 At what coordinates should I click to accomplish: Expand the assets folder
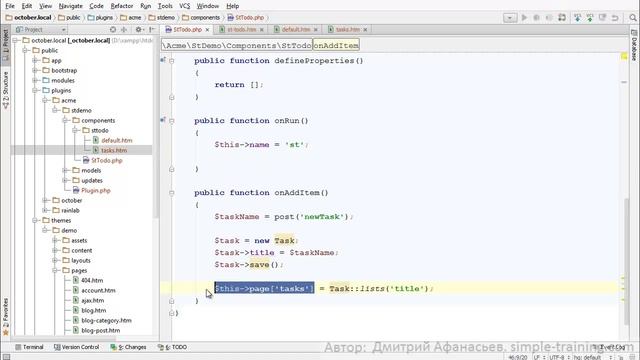[x=56, y=240]
